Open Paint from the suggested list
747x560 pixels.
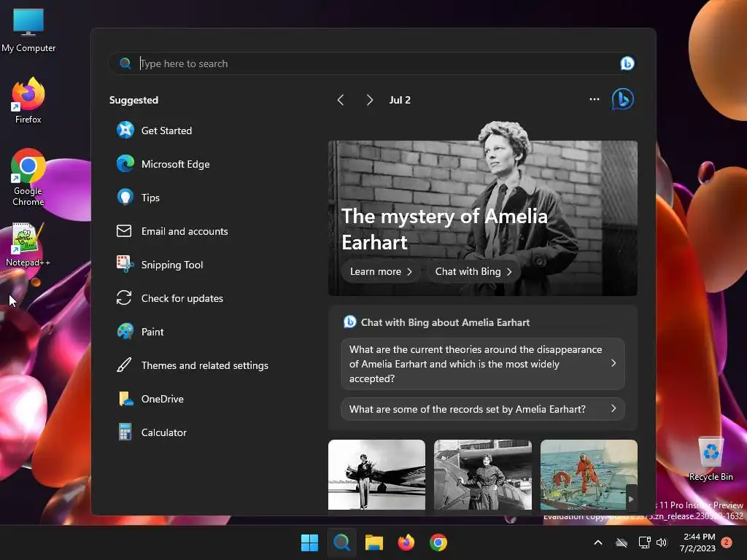pos(140,332)
